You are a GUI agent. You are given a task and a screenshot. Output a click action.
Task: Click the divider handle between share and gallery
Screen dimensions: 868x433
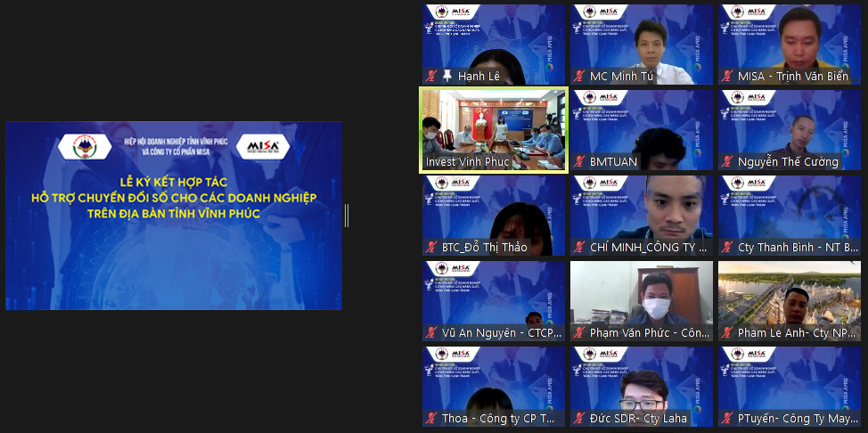pyautogui.click(x=347, y=216)
